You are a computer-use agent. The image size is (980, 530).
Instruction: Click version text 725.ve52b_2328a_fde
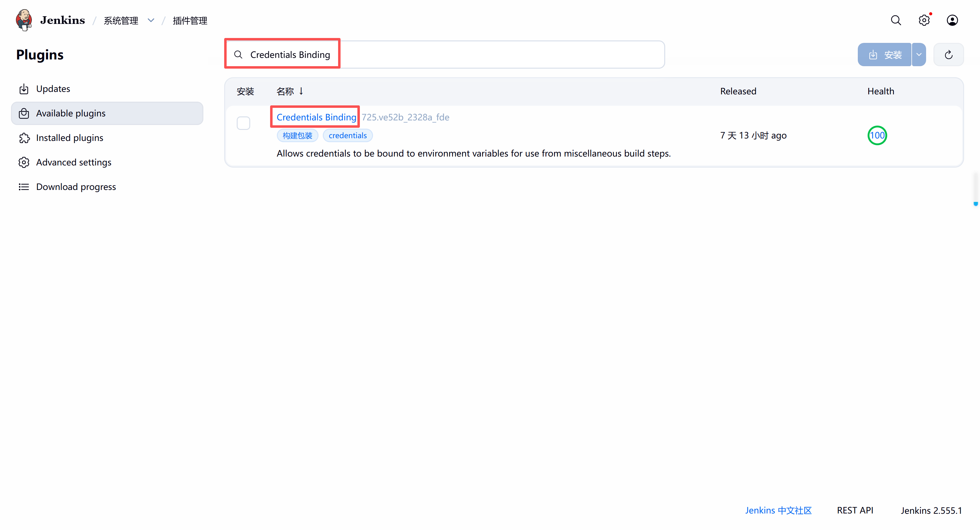(x=405, y=117)
